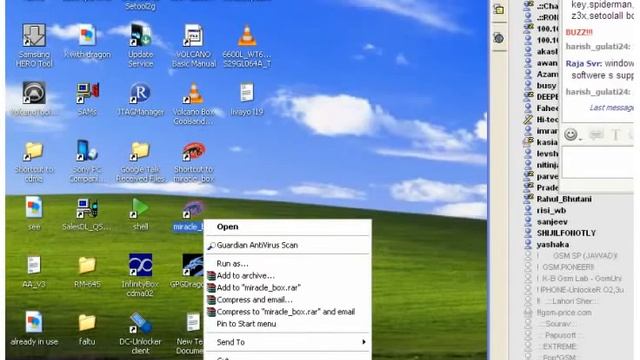Choose 'Compress and email...' menu entry
Screen dimensions: 640x360
pyautogui.click(x=287, y=300)
